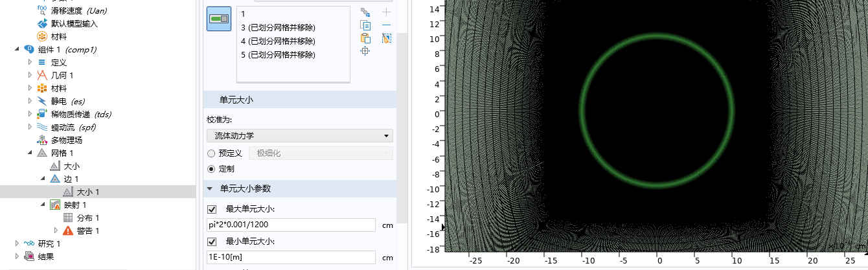
Task: Click the remove from selection minus icon
Action: tap(386, 25)
